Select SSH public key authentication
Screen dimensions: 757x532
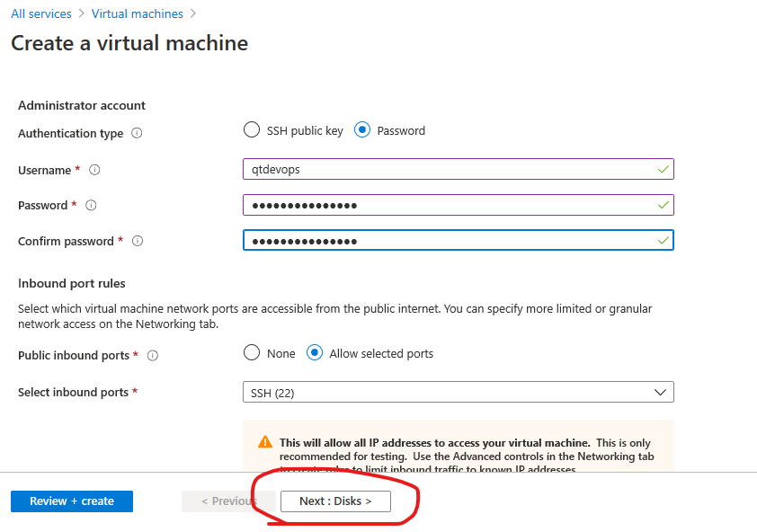click(252, 130)
